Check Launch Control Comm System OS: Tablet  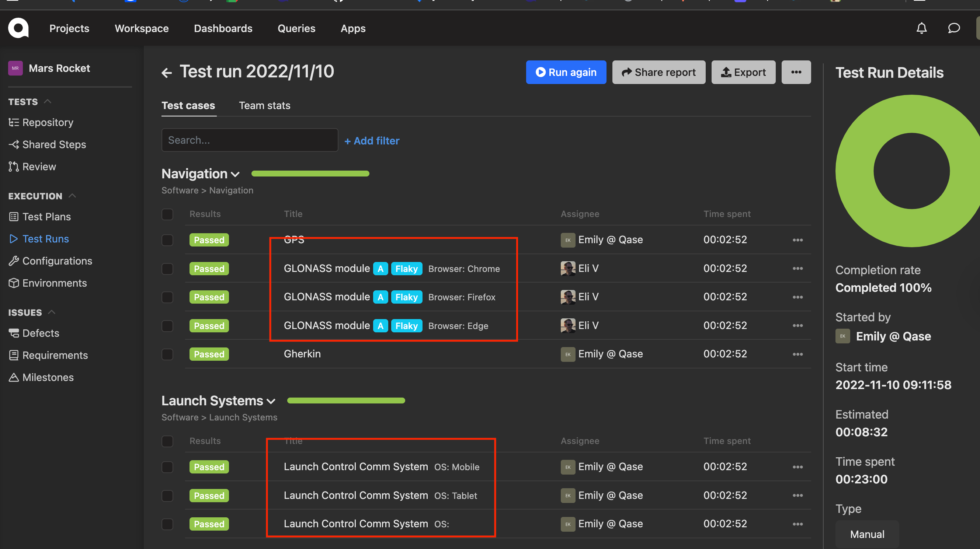pos(167,496)
